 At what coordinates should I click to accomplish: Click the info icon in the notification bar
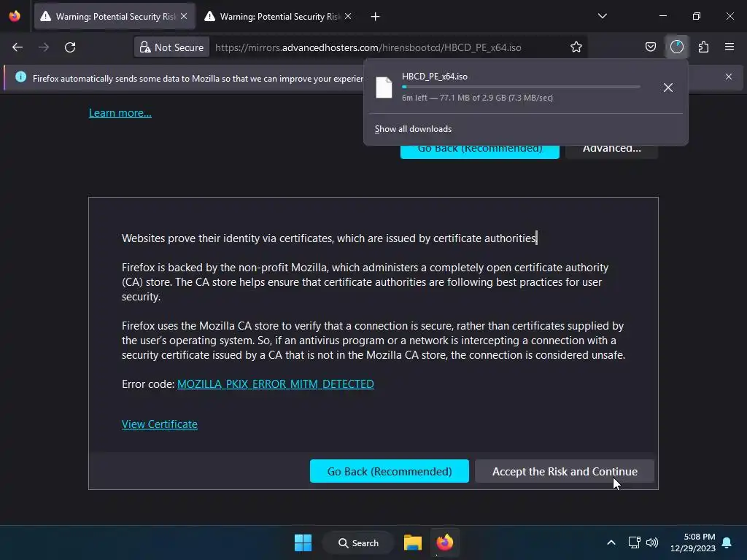point(20,77)
